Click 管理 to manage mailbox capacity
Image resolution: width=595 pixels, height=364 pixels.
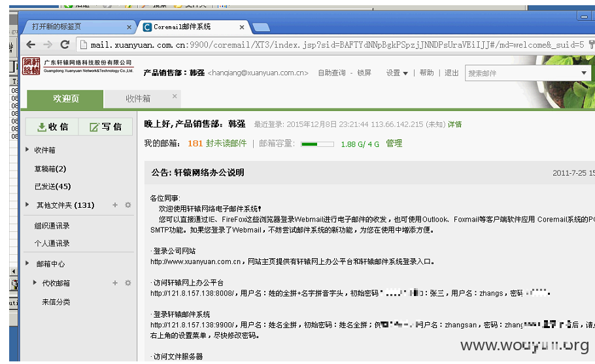pyautogui.click(x=394, y=144)
